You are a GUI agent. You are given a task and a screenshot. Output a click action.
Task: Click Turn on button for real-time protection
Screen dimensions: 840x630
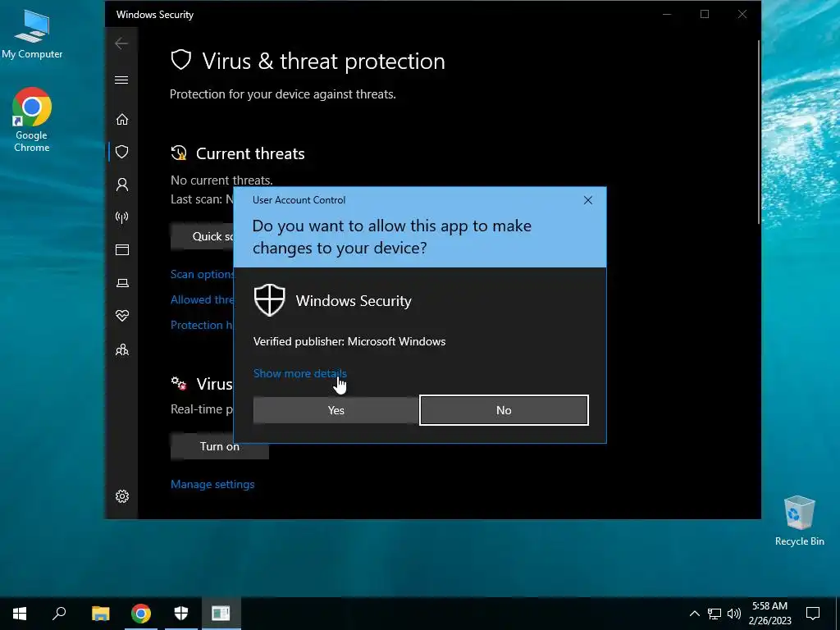click(x=220, y=446)
